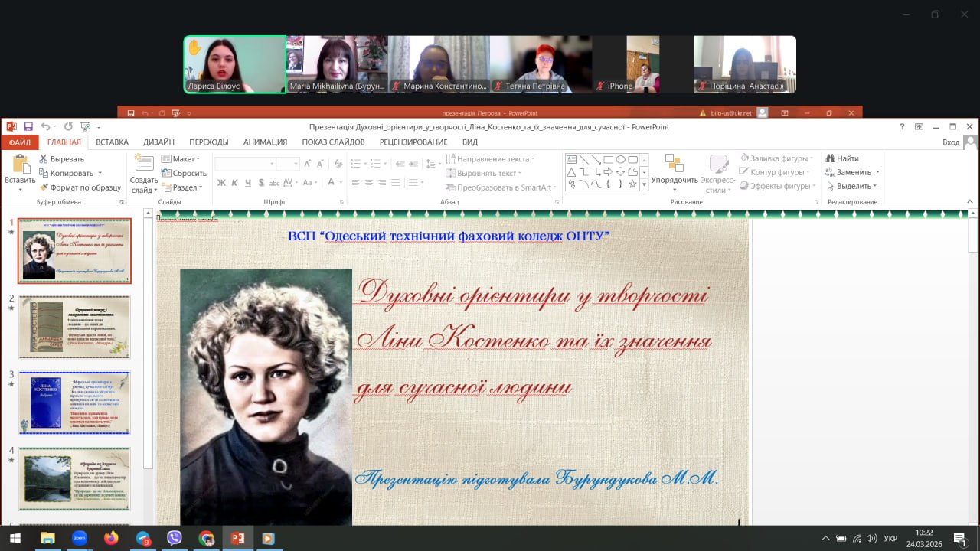Click Reset slide (Сбросить) button

tap(184, 173)
